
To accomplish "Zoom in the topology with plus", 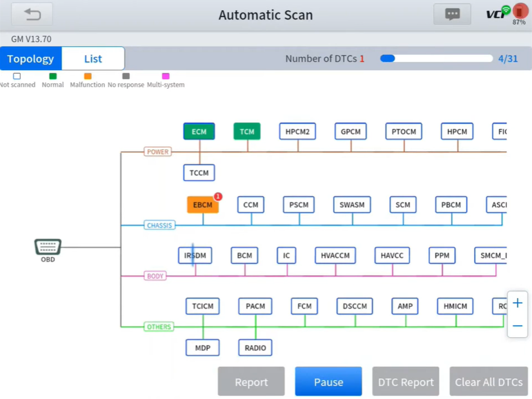I will (517, 303).
